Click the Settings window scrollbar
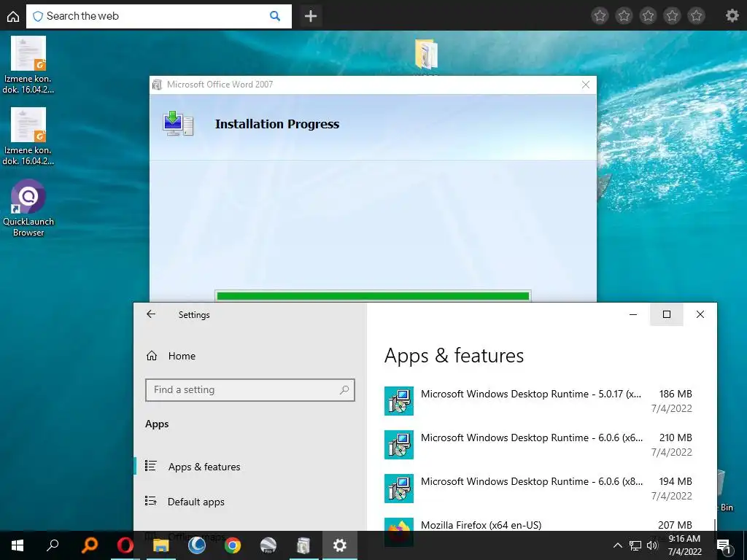Screen dimensions: 747x560 tap(715, 525)
